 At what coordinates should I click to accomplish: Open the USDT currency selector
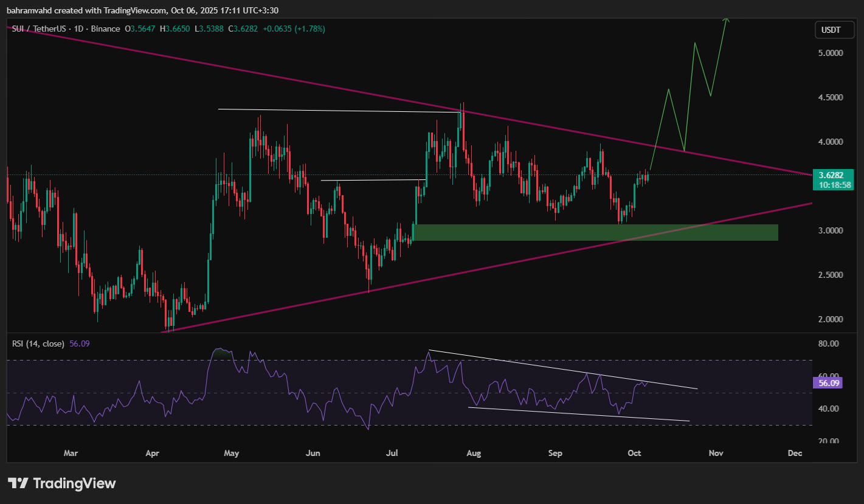tap(831, 30)
